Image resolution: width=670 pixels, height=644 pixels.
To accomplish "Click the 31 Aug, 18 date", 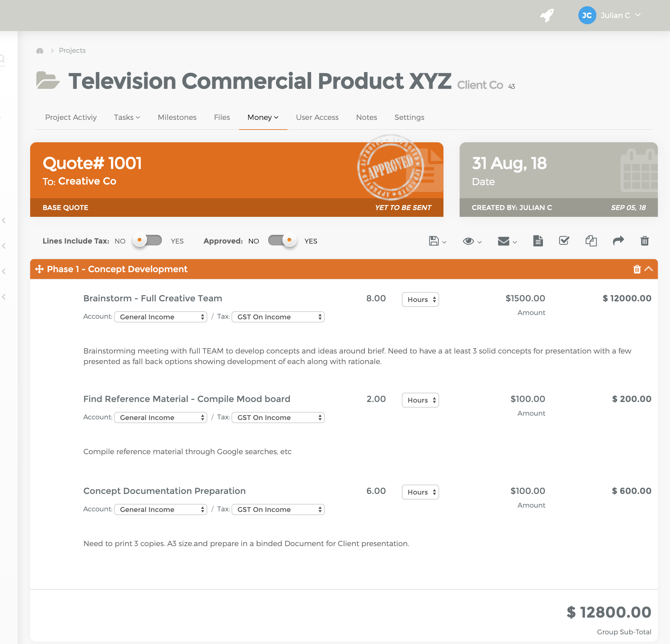I will point(509,163).
